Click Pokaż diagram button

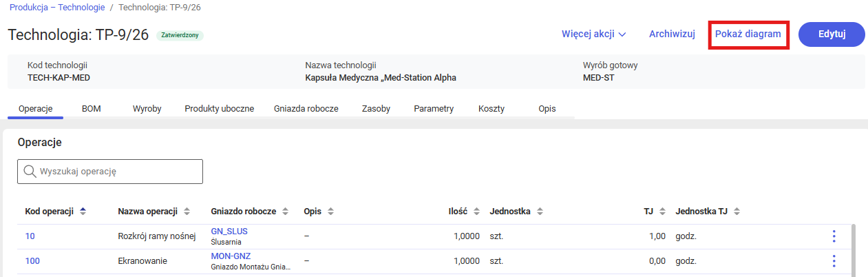[x=748, y=34]
